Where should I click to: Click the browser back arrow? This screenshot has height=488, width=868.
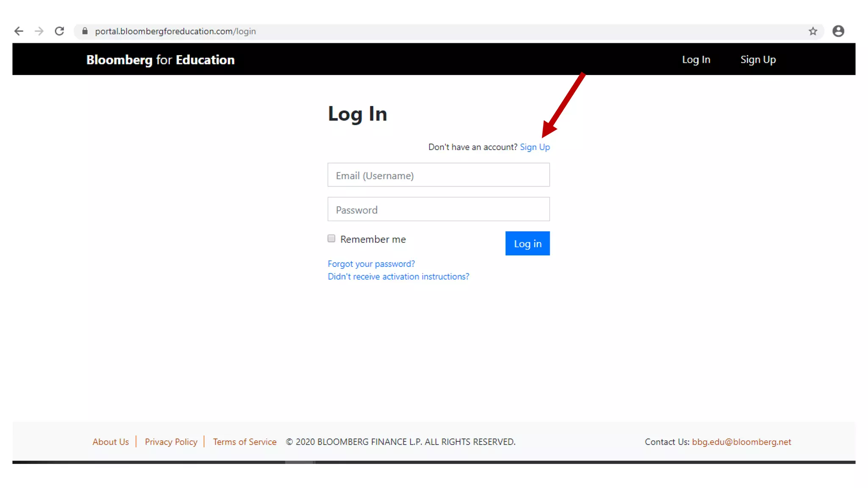pyautogui.click(x=19, y=31)
